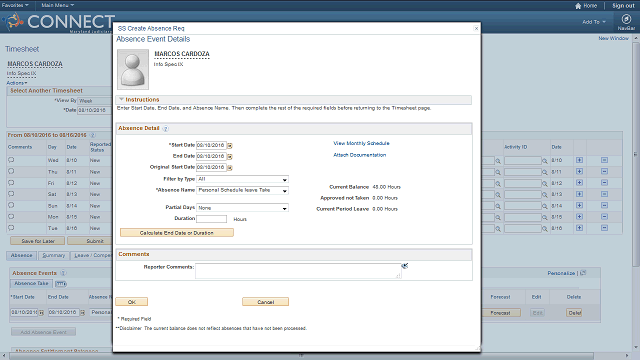Open Partial Days dropdown
This screenshot has width=640, height=360.
click(242, 208)
